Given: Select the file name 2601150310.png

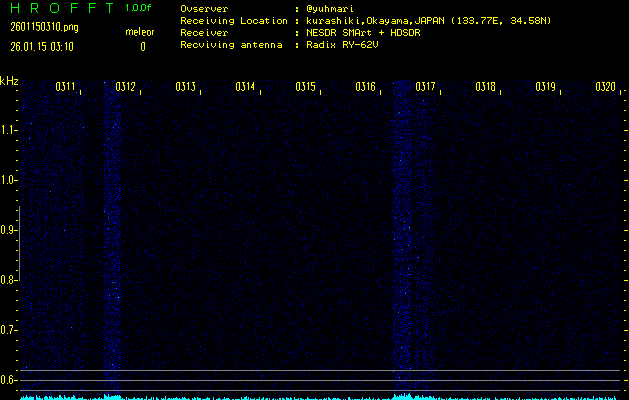Looking at the screenshot, I should point(44,27).
